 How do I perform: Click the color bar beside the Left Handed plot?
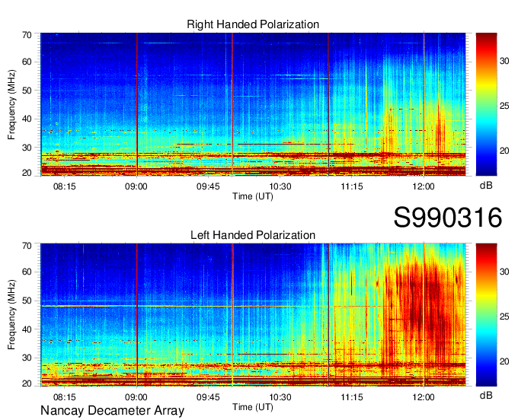point(486,315)
